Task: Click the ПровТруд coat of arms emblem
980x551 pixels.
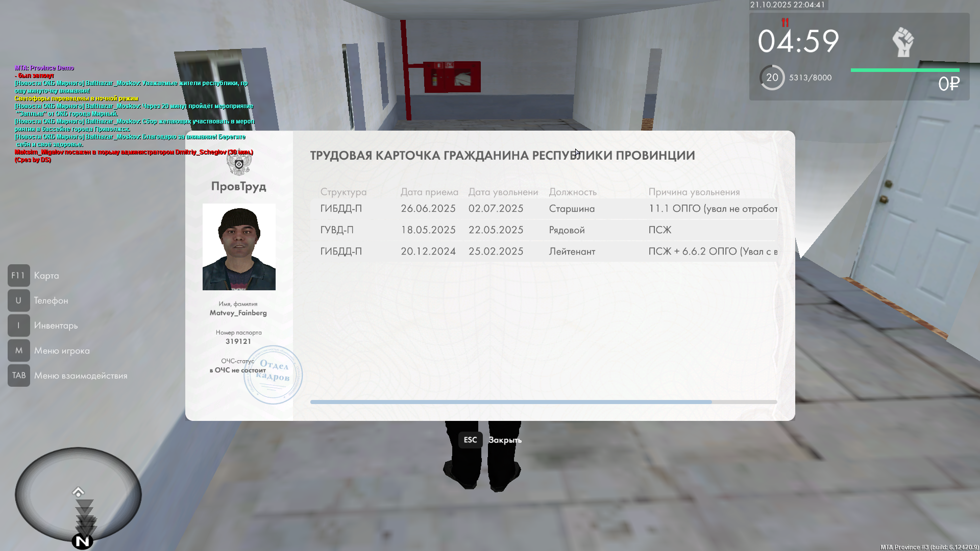Action: pyautogui.click(x=239, y=164)
